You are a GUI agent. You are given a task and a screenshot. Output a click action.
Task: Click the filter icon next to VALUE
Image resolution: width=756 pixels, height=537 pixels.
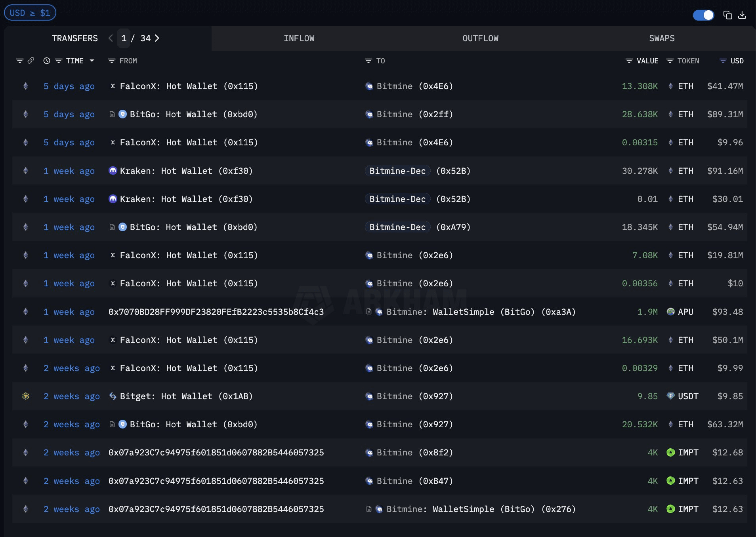629,61
